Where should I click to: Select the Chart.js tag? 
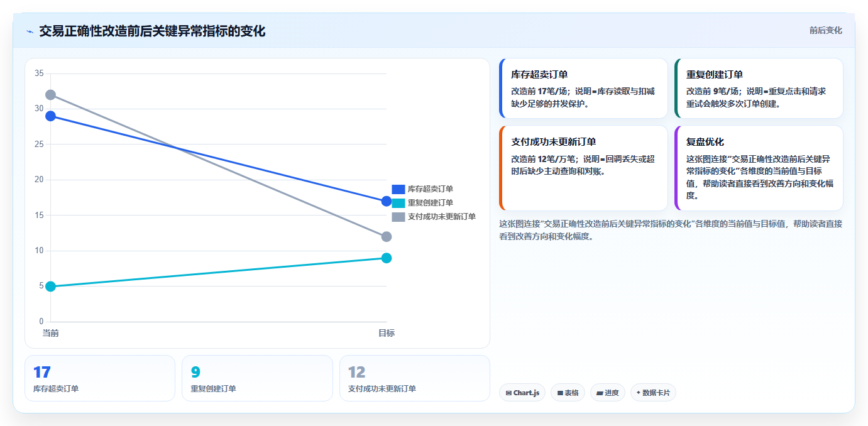pos(522,393)
